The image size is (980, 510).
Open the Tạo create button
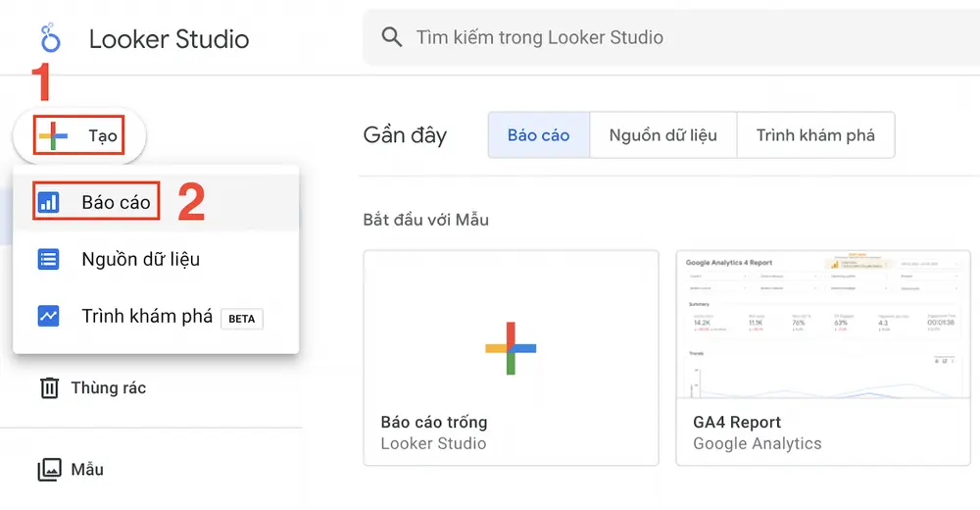[78, 135]
